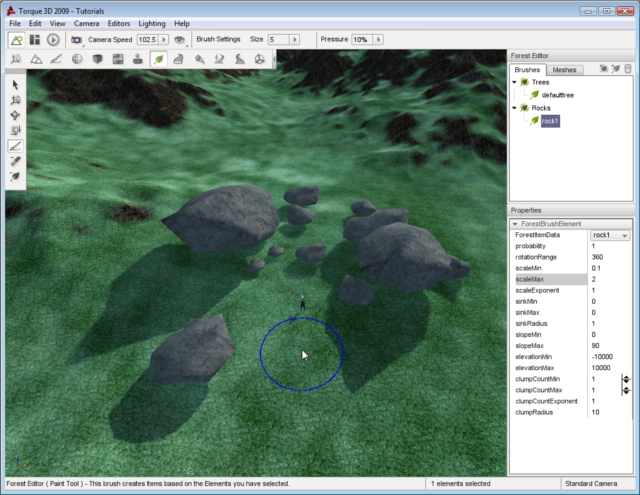Viewport: 640px width, 495px height.
Task: Collapse the Rocks brush group
Action: [x=514, y=107]
